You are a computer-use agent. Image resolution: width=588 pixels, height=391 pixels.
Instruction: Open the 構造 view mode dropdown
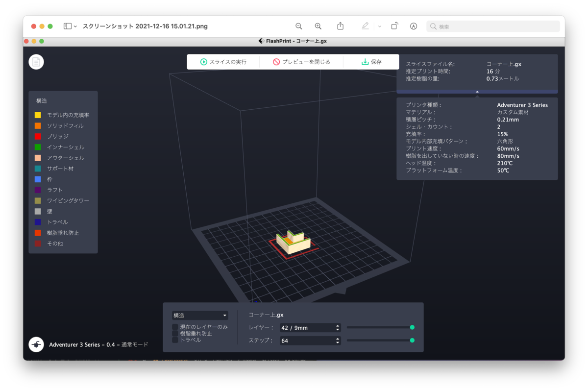200,316
